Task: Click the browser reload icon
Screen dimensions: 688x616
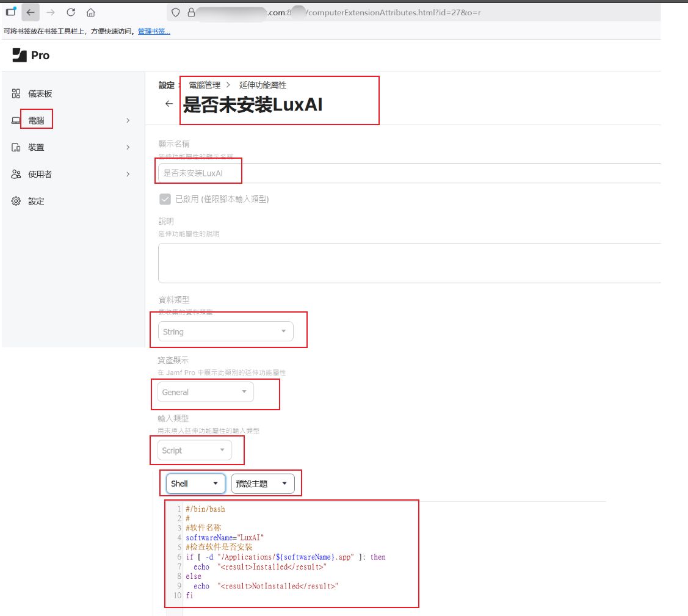Action: pyautogui.click(x=71, y=12)
